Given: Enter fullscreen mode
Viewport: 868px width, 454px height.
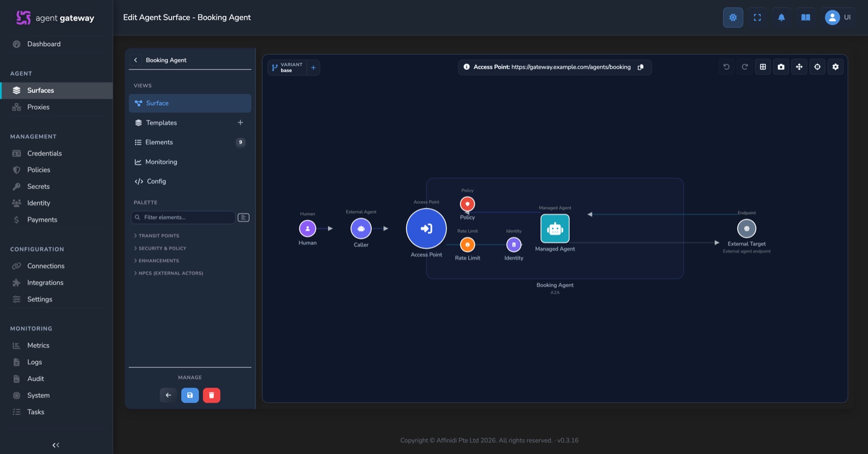Looking at the screenshot, I should point(757,17).
